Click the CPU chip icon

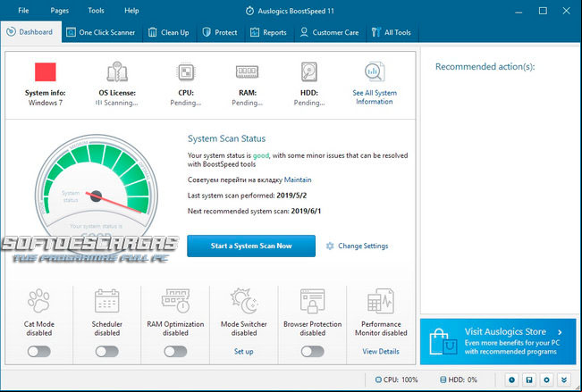pyautogui.click(x=186, y=72)
